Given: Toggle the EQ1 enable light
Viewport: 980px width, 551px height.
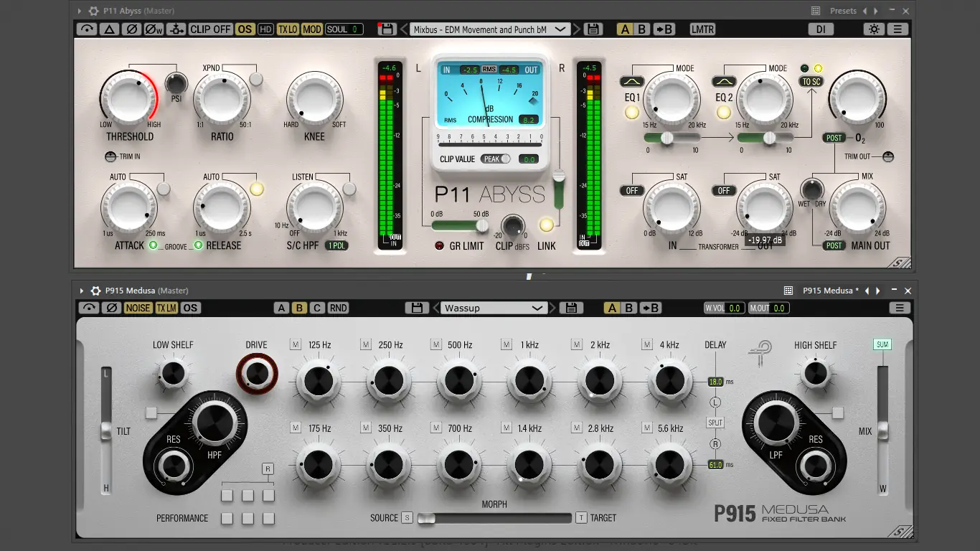Looking at the screenshot, I should point(631,112).
